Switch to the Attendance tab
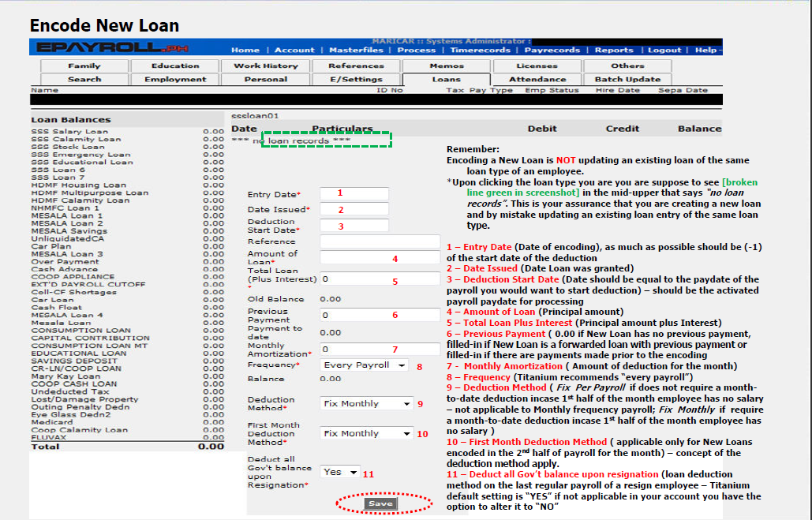 pyautogui.click(x=537, y=79)
